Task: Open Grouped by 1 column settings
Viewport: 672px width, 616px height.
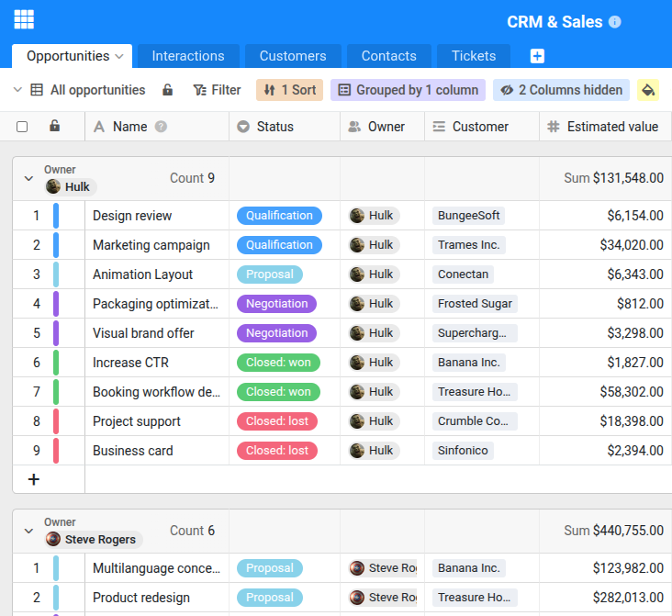Action: tap(408, 90)
